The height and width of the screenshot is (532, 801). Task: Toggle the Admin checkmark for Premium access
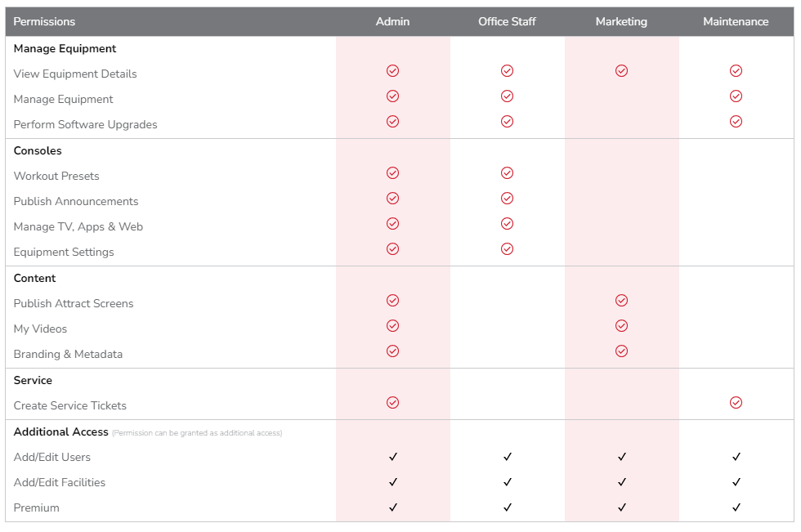(392, 507)
